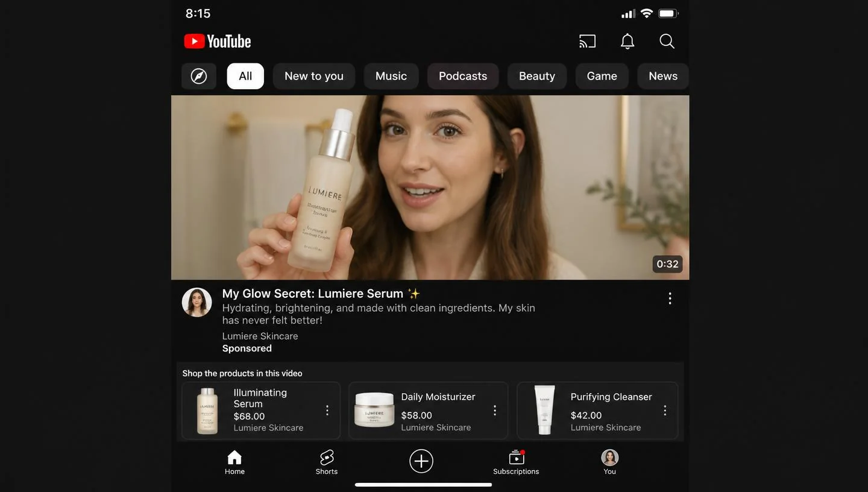The width and height of the screenshot is (868, 492).
Task: Select the Music filter chip
Action: (x=391, y=76)
